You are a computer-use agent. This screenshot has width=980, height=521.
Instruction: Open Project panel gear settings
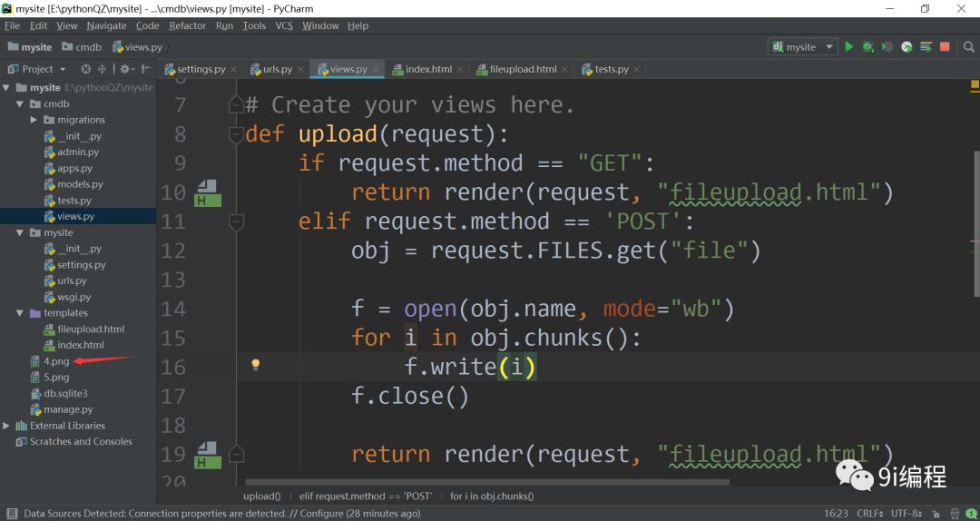click(x=126, y=69)
